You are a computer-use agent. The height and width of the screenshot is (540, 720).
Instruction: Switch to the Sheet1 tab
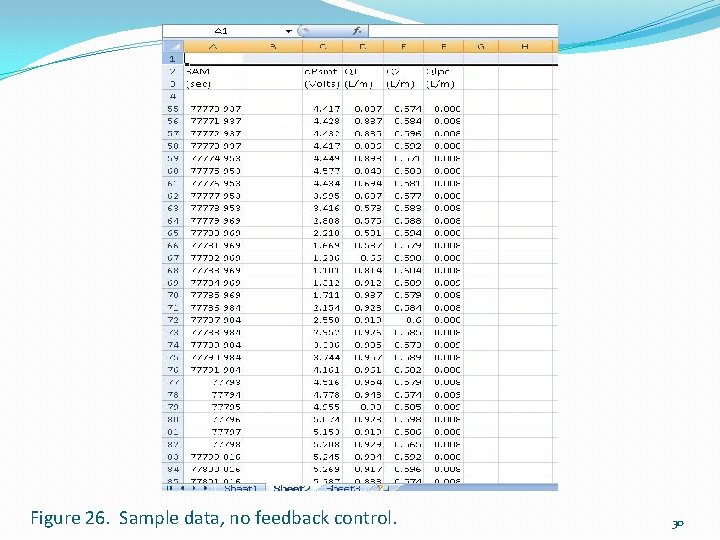click(x=241, y=488)
